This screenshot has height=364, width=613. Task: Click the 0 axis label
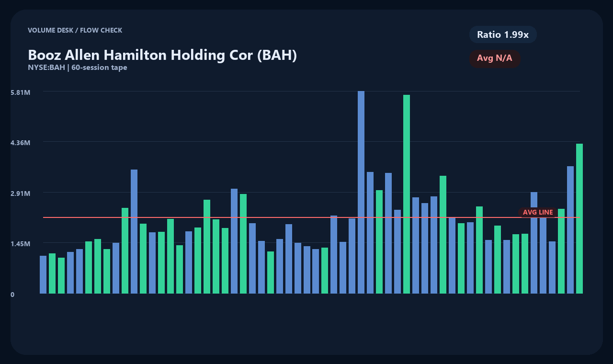(x=12, y=295)
